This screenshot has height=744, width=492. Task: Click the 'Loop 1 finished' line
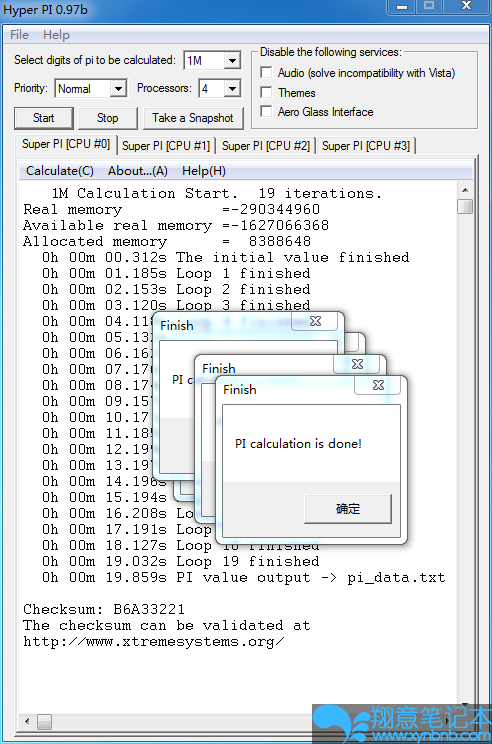[x=176, y=273]
